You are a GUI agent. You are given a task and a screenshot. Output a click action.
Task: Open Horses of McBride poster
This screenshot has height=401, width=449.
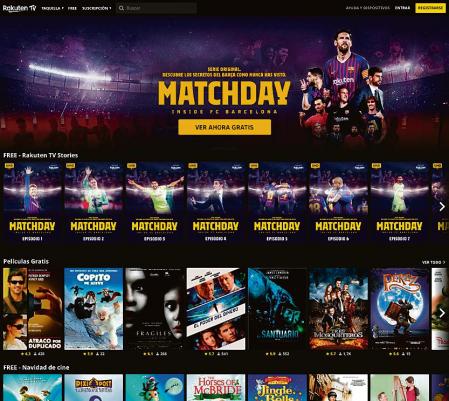[x=216, y=387]
